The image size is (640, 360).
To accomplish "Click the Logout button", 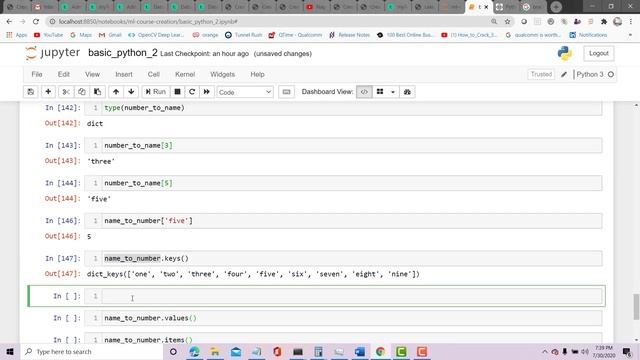I will pos(599,53).
